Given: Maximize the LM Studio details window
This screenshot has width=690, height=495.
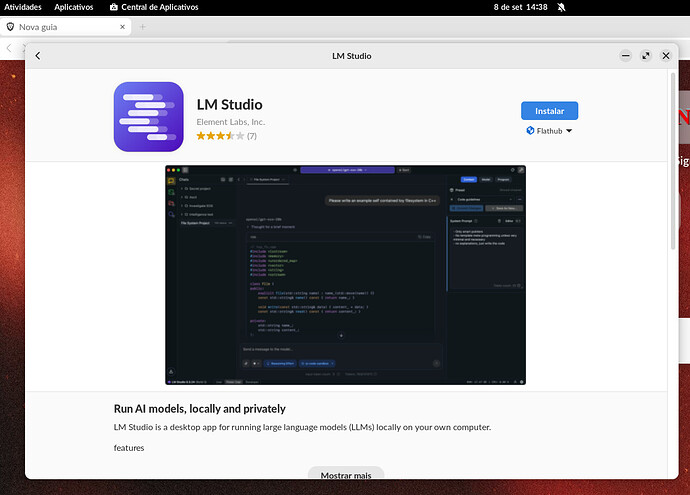Looking at the screenshot, I should point(646,56).
